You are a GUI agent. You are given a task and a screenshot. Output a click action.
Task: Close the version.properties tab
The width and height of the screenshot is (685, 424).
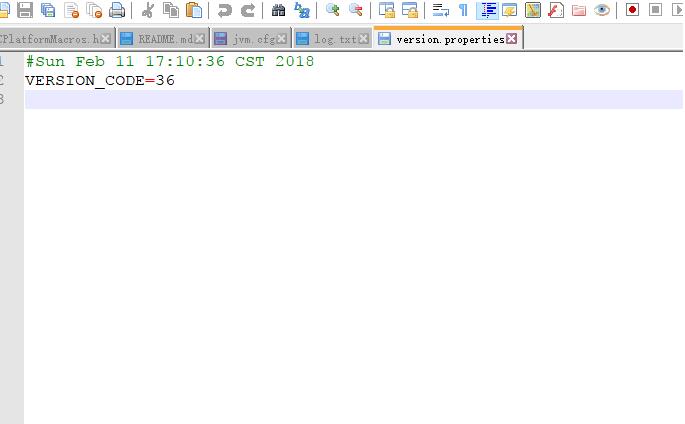coord(512,39)
